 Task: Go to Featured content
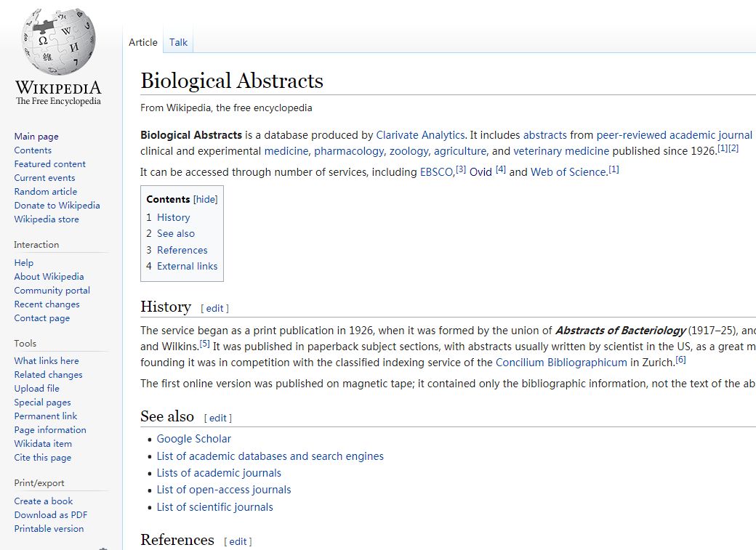[49, 164]
